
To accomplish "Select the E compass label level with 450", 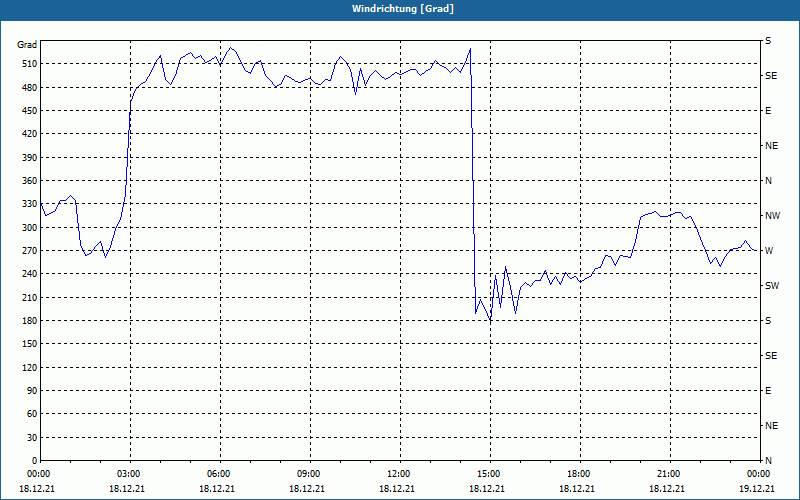I will click(x=768, y=111).
